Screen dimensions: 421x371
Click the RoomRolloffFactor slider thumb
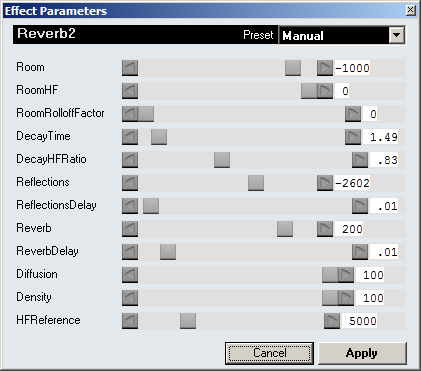[146, 114]
